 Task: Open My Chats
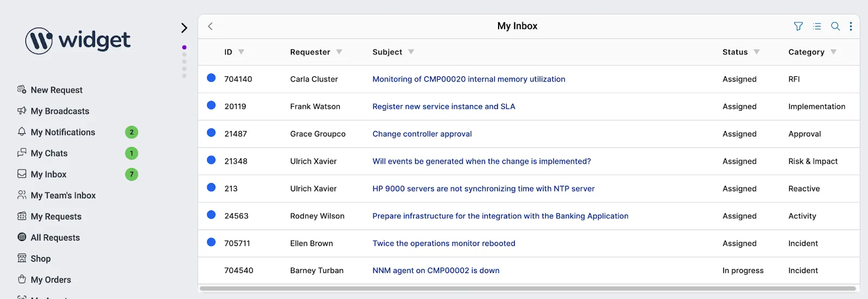(x=49, y=153)
